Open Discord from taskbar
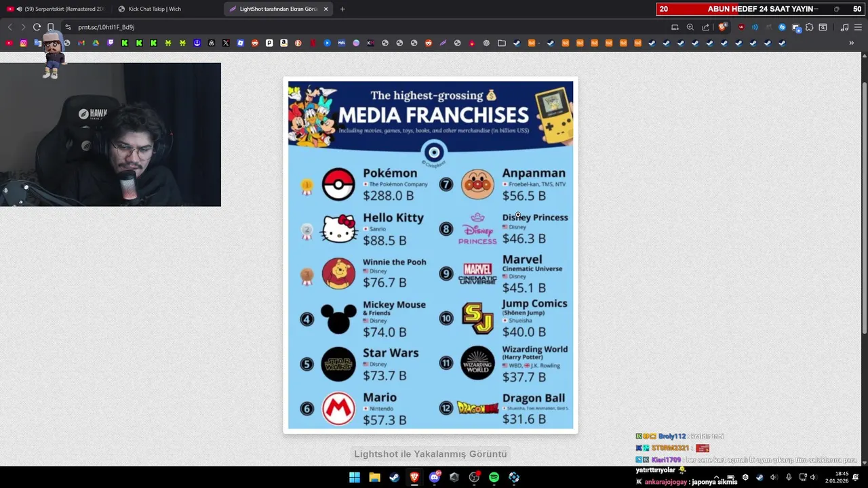This screenshot has height=488, width=868. 435,477
